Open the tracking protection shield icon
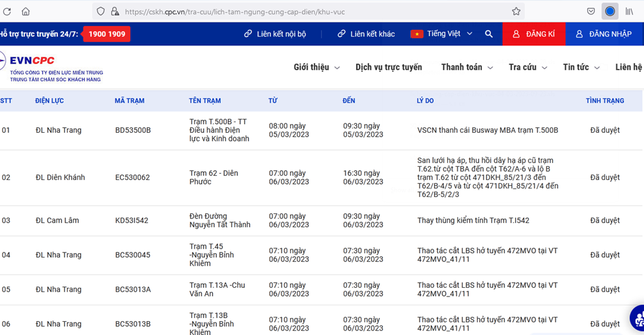The width and height of the screenshot is (644, 335). pyautogui.click(x=101, y=11)
